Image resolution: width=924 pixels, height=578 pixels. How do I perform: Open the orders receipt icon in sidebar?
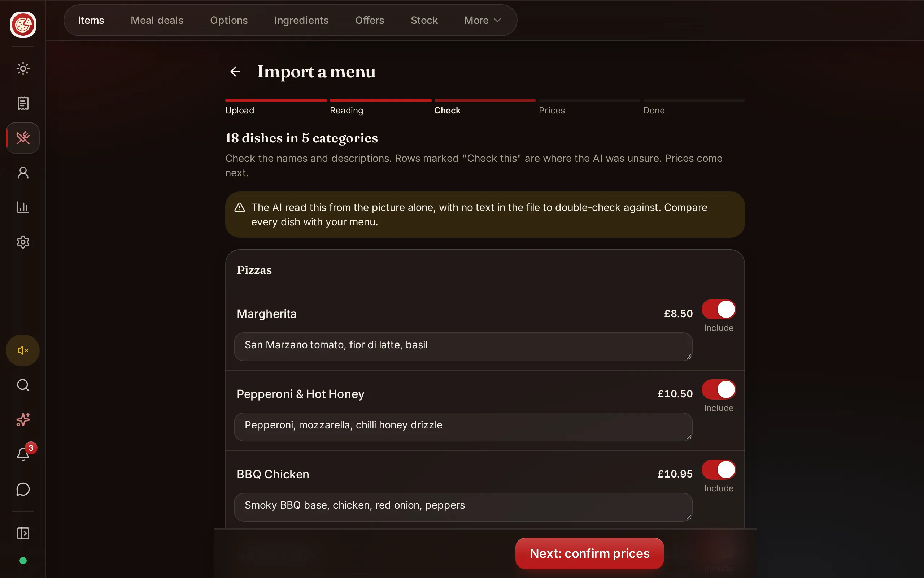tap(23, 103)
